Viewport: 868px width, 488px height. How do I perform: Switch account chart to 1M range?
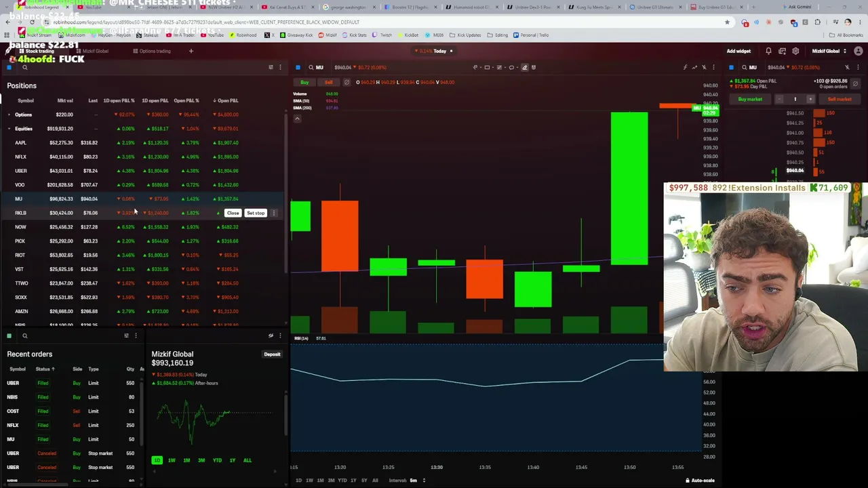click(x=186, y=460)
